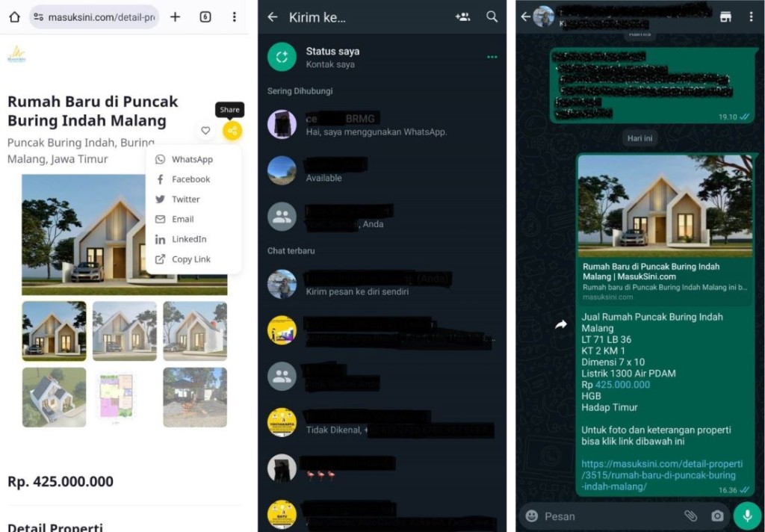Choose Copy Link from the share menu
765x532 pixels.
[x=191, y=259]
